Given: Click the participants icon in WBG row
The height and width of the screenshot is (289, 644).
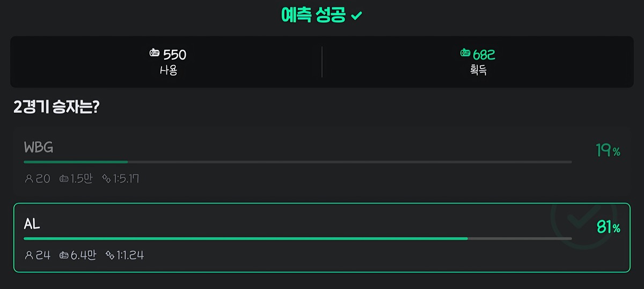Looking at the screenshot, I should click(x=29, y=179).
